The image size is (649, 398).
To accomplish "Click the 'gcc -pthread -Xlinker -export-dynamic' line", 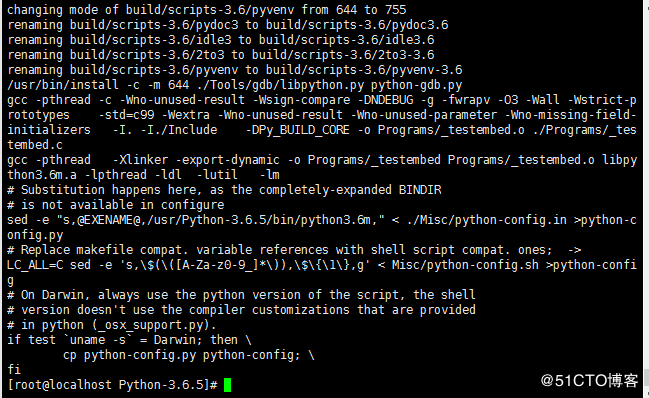I will [322, 160].
